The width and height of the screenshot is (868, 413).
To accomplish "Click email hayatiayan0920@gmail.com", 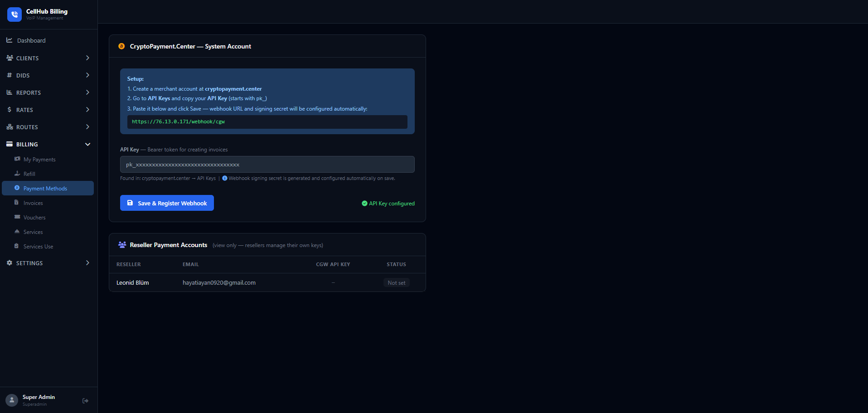I will pos(219,282).
